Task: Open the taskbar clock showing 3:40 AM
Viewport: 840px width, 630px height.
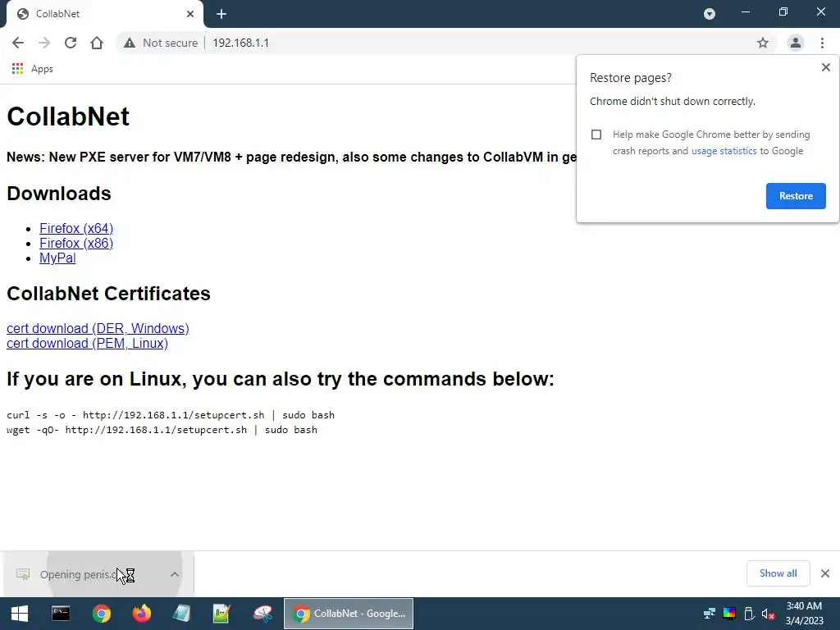Action: point(804,614)
